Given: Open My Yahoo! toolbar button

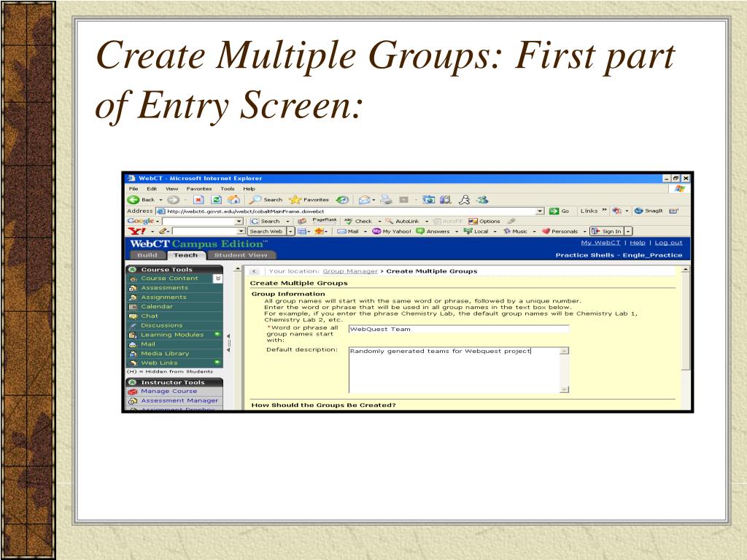Looking at the screenshot, I should (391, 231).
